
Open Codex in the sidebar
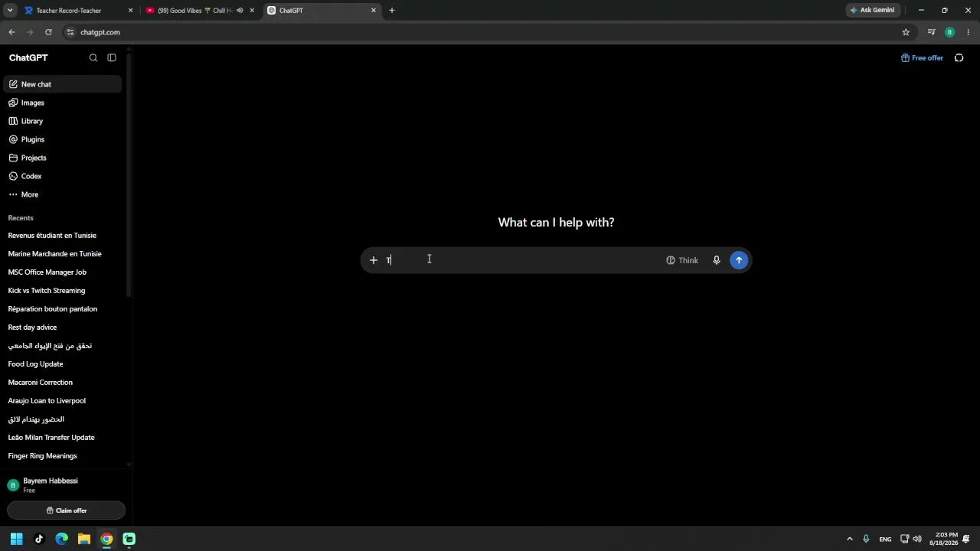click(x=62, y=176)
